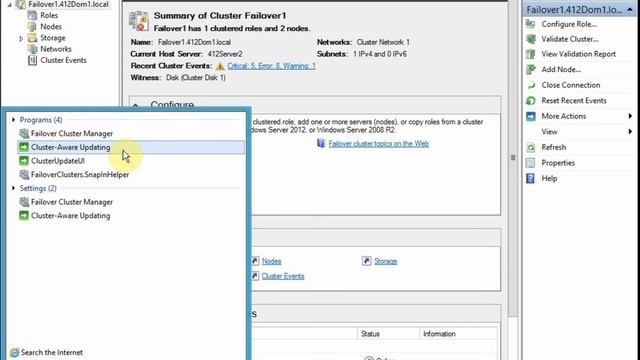The height and width of the screenshot is (360, 640).
Task: Collapse the Settings (2) results group
Action: tap(13, 188)
